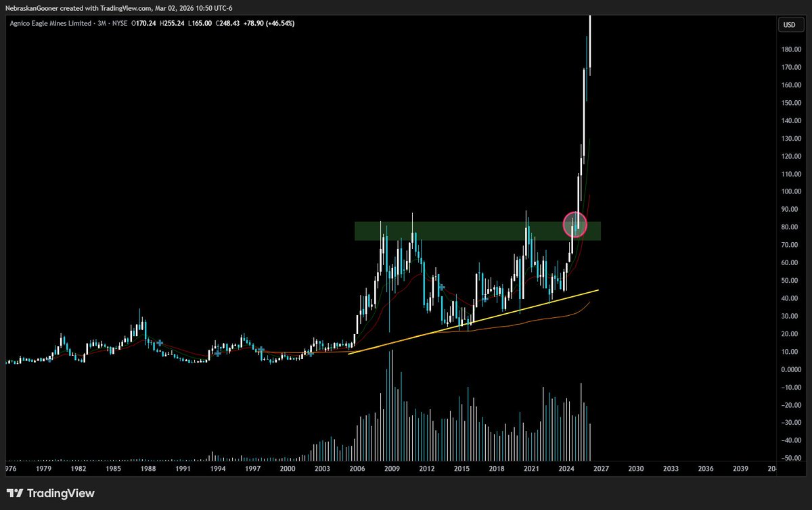
Task: Click the 170.00 price axis label
Action: point(790,68)
